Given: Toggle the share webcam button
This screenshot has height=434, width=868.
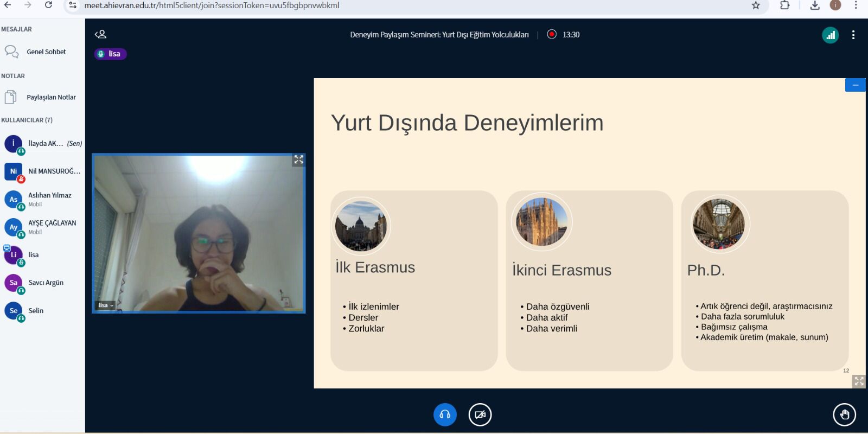Looking at the screenshot, I should [x=480, y=415].
